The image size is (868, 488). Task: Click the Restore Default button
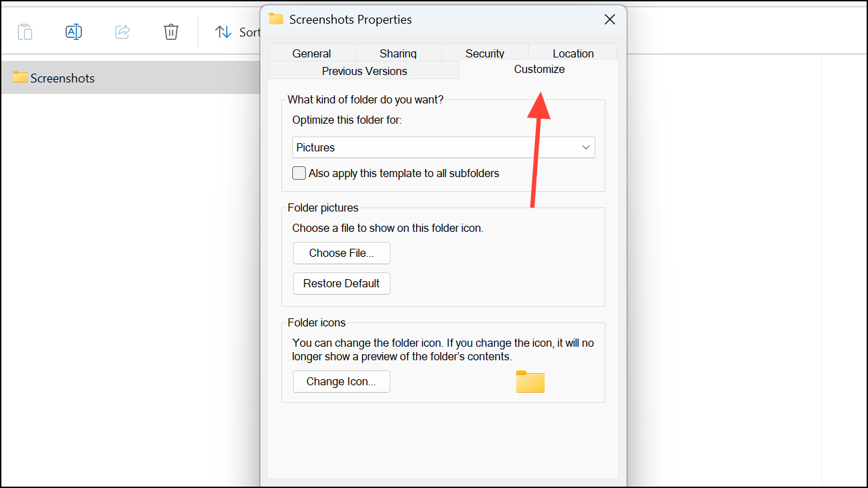(341, 283)
